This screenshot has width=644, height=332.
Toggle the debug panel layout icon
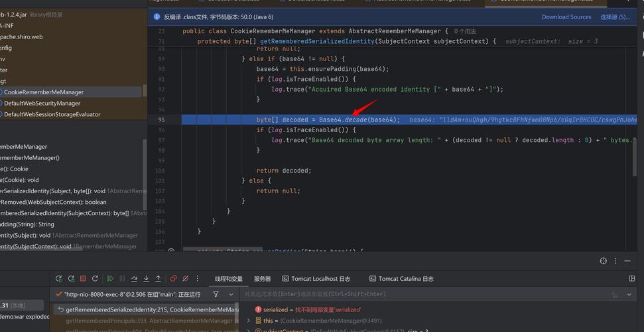click(x=632, y=279)
